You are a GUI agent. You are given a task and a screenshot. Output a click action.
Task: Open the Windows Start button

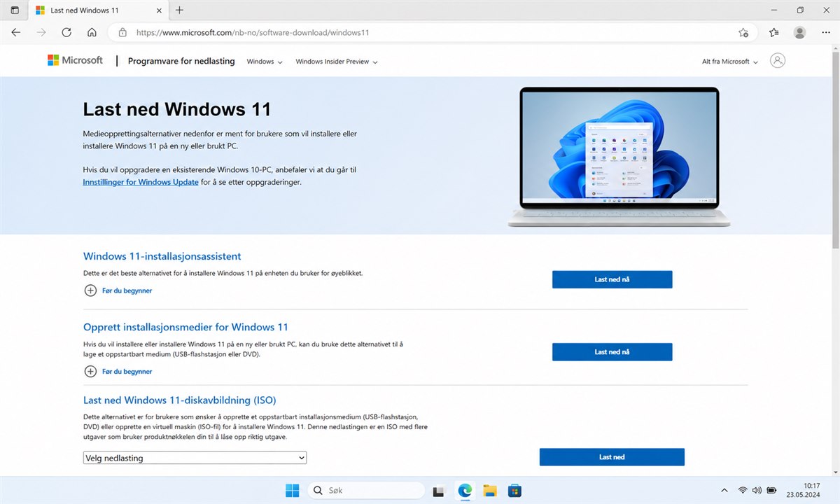pos(292,491)
